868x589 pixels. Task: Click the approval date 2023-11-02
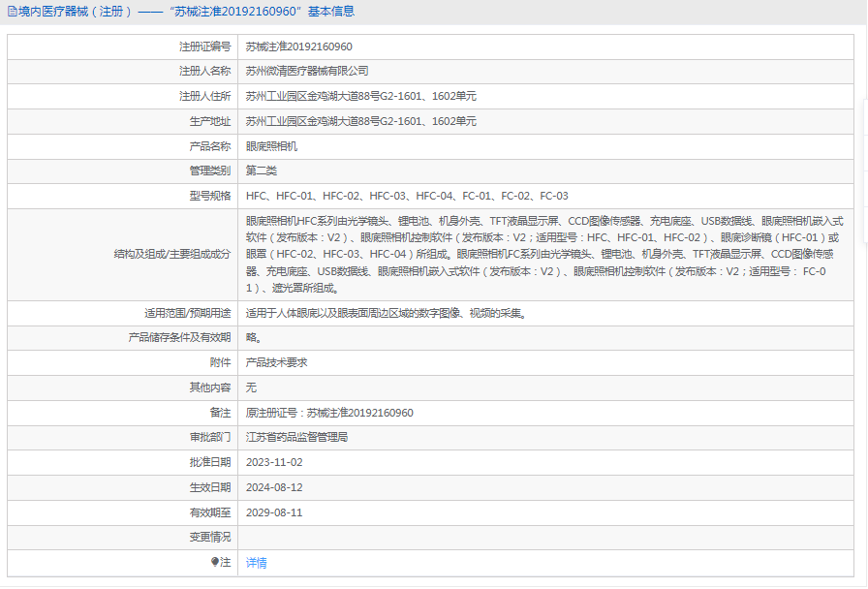[274, 462]
